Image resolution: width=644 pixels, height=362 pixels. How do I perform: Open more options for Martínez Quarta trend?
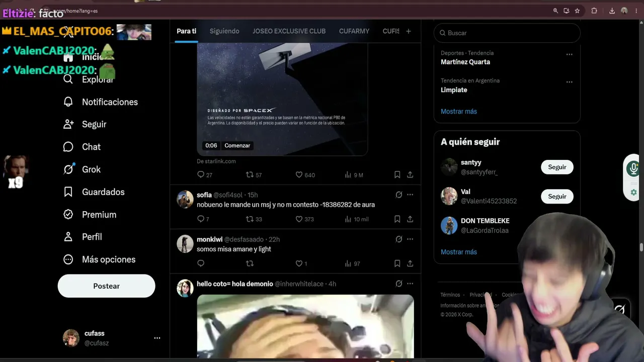569,54
